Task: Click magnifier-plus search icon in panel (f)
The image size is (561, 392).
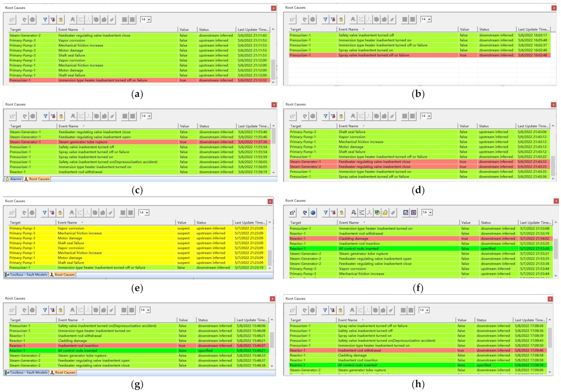Action: tap(354, 213)
